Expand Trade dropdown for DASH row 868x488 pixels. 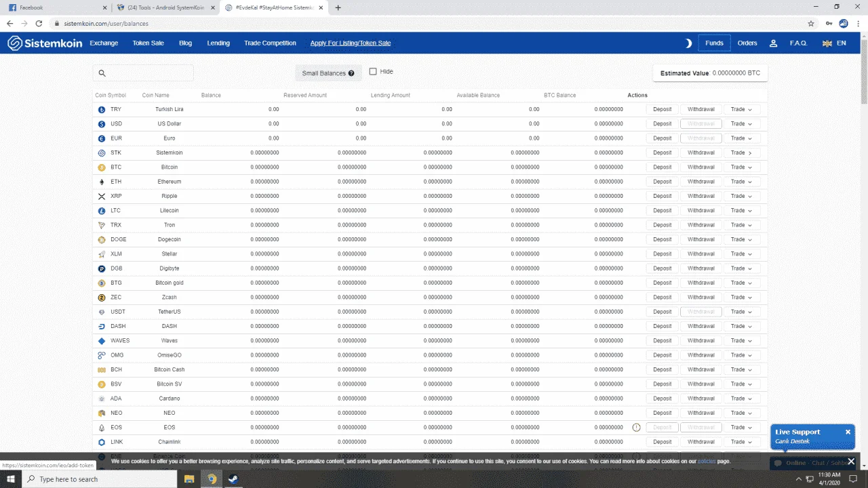coord(742,326)
